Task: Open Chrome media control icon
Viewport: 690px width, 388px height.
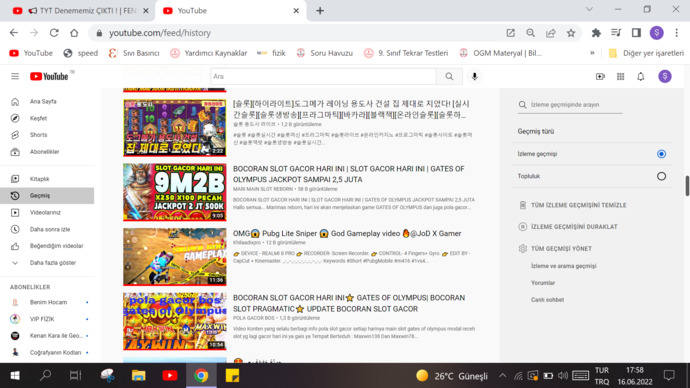Action: 616,33
